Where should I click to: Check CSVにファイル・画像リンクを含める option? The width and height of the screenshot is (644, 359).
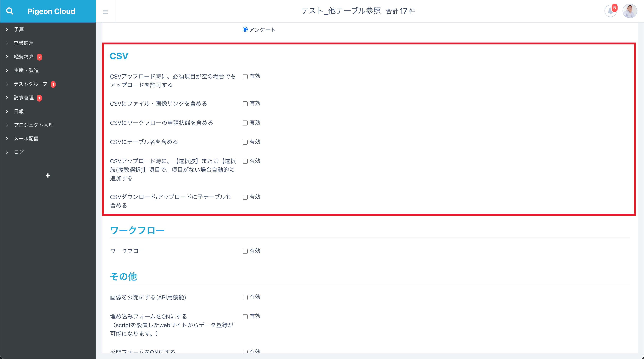tap(245, 104)
